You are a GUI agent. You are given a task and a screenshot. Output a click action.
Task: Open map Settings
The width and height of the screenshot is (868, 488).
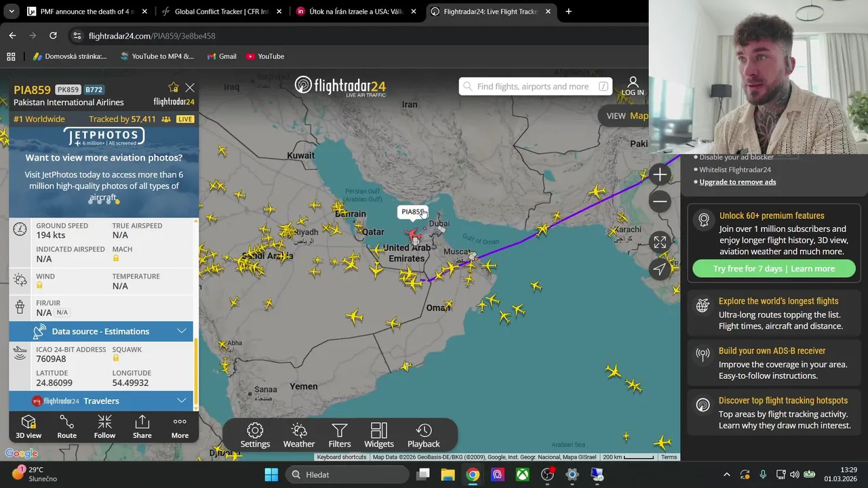point(255,436)
